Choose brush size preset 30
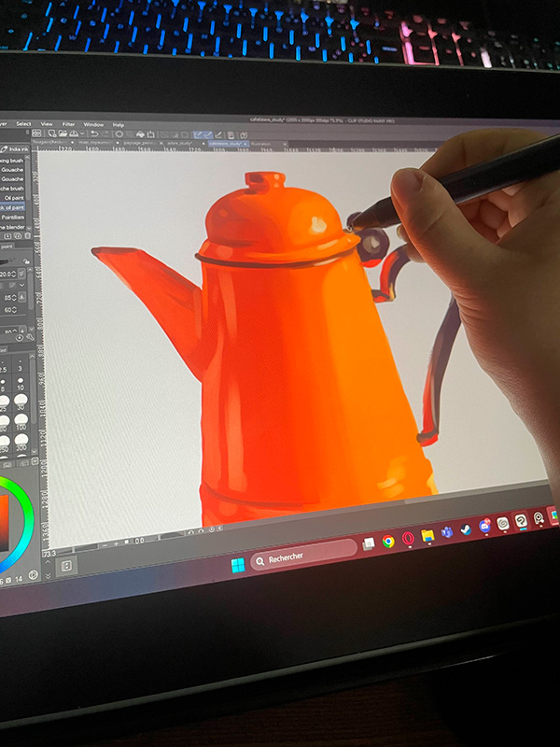This screenshot has height=747, width=560. click(x=21, y=403)
